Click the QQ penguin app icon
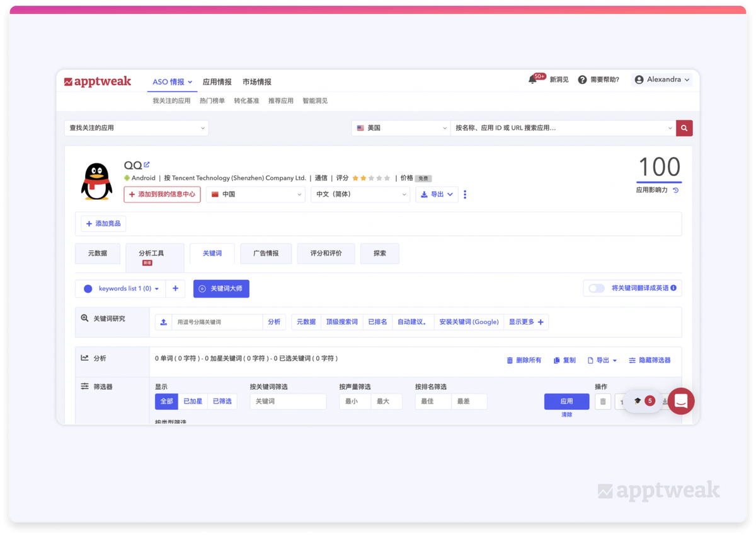The height and width of the screenshot is (536, 756). click(97, 181)
